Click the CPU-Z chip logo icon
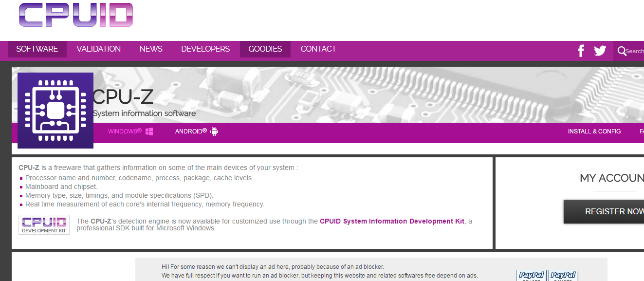This screenshot has width=644, height=281. [55, 111]
